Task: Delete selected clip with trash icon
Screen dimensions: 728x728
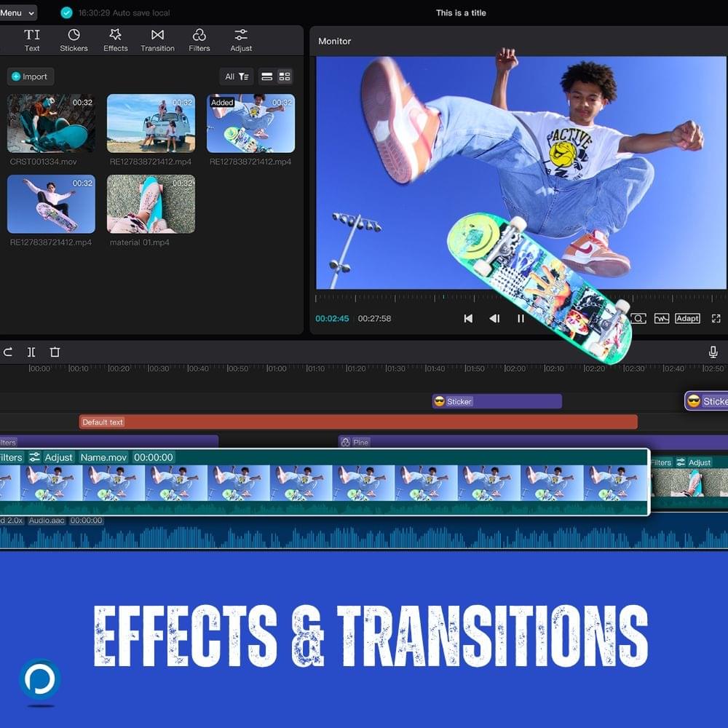Action: click(55, 352)
